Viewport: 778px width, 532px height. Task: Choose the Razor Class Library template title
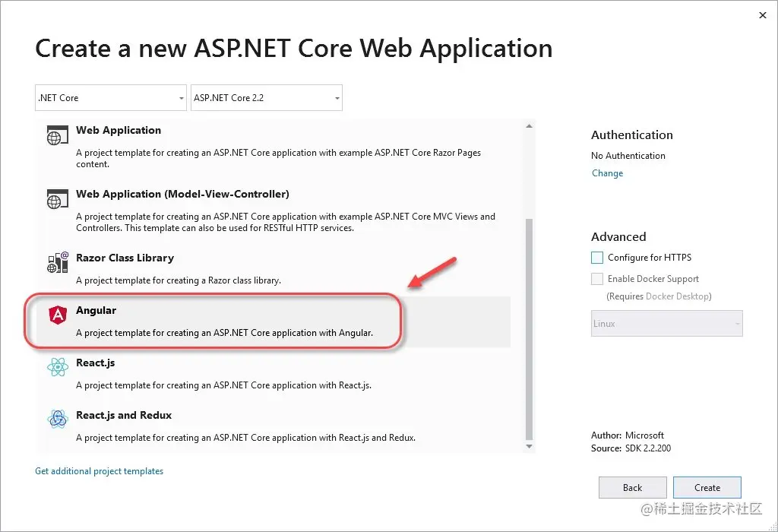[x=125, y=258]
